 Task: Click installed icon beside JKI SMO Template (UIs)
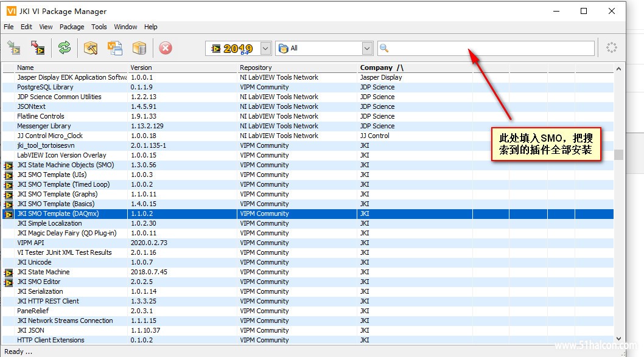(x=8, y=175)
